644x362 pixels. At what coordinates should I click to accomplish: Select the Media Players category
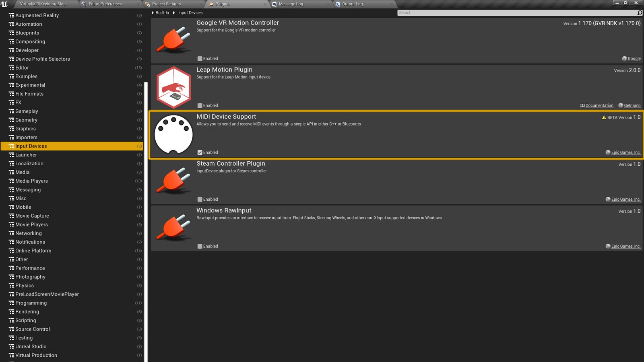[31, 181]
